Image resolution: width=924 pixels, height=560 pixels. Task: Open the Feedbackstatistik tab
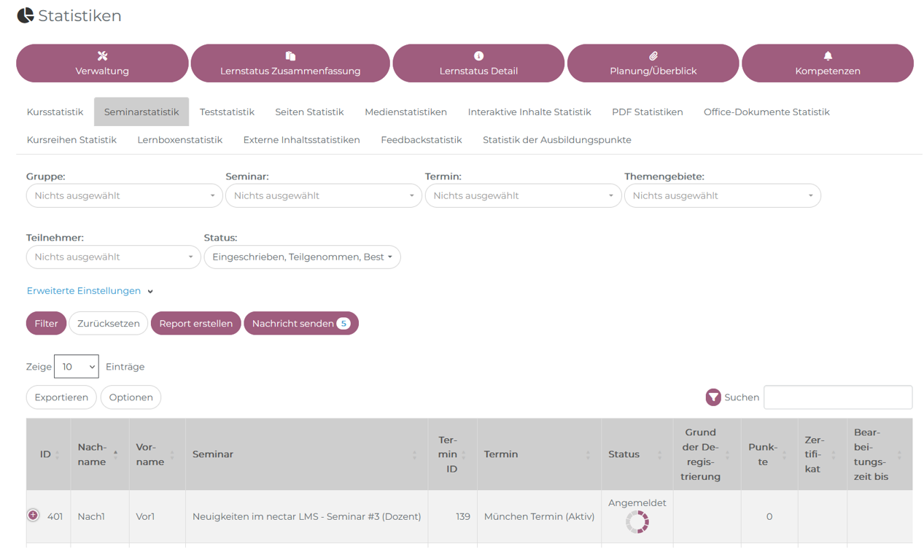[421, 140]
